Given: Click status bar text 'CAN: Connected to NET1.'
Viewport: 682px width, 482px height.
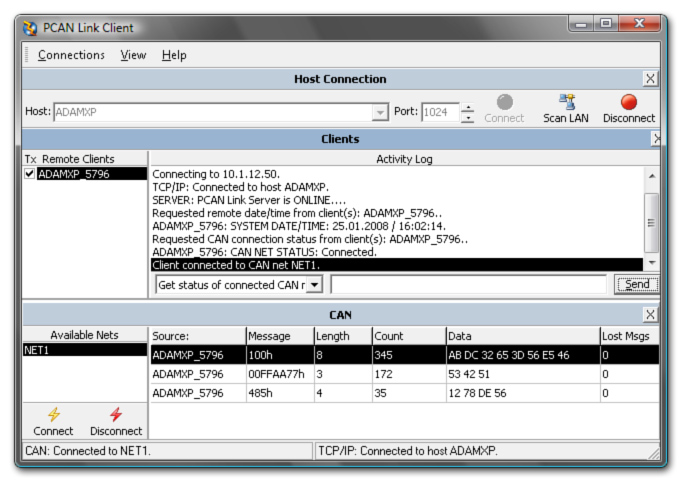Looking at the screenshot, I should (88, 451).
